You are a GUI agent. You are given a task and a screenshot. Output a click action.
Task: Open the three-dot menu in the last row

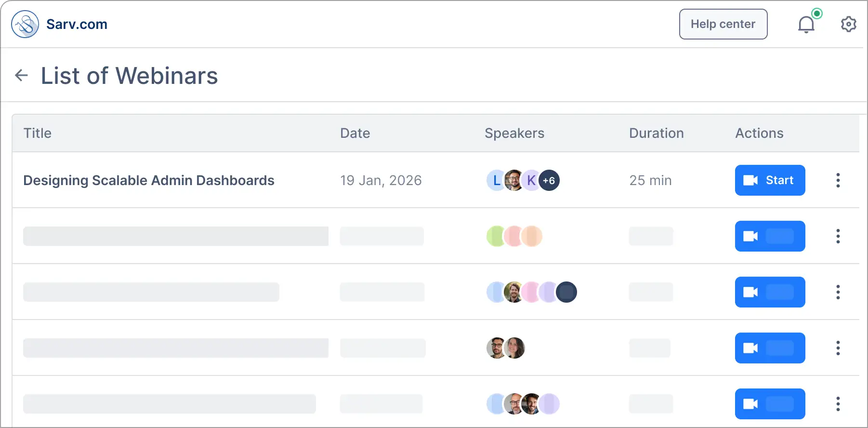(838, 404)
